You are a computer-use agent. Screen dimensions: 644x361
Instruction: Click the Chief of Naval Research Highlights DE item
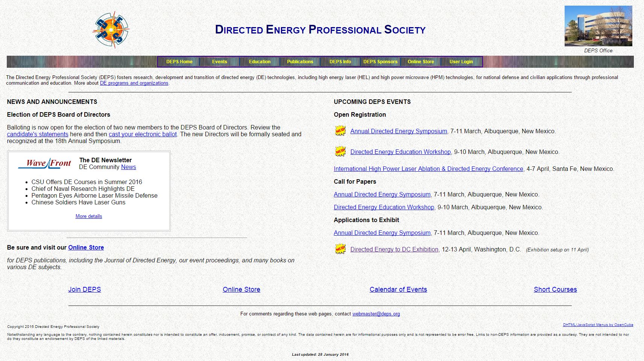83,189
